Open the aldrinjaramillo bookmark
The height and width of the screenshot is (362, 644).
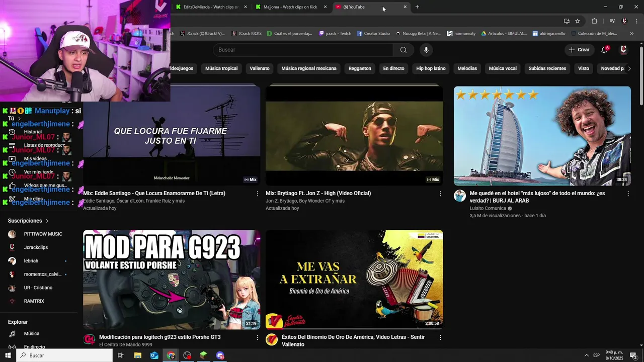(x=549, y=34)
